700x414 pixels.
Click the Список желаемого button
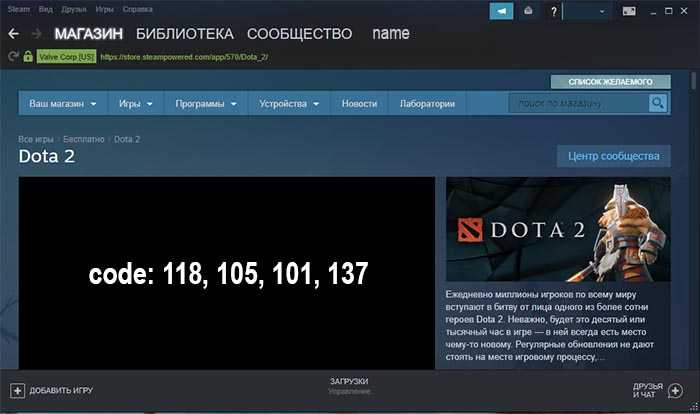coord(610,82)
